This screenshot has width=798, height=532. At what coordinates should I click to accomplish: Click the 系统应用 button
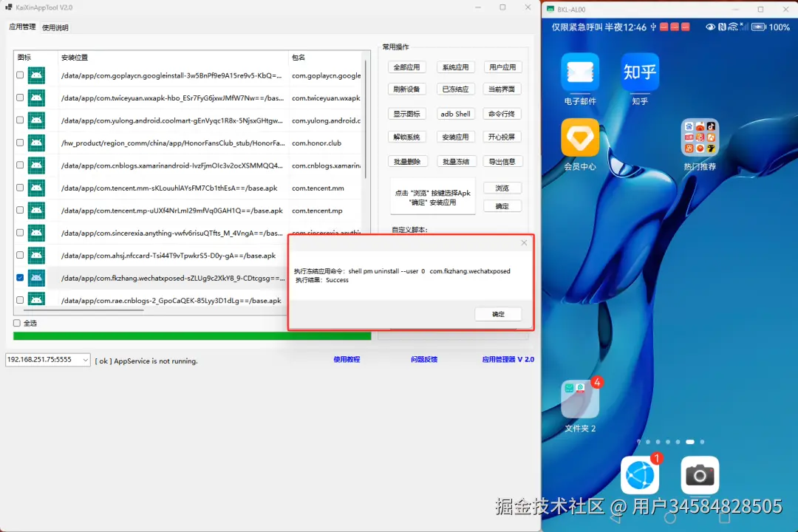tap(455, 67)
